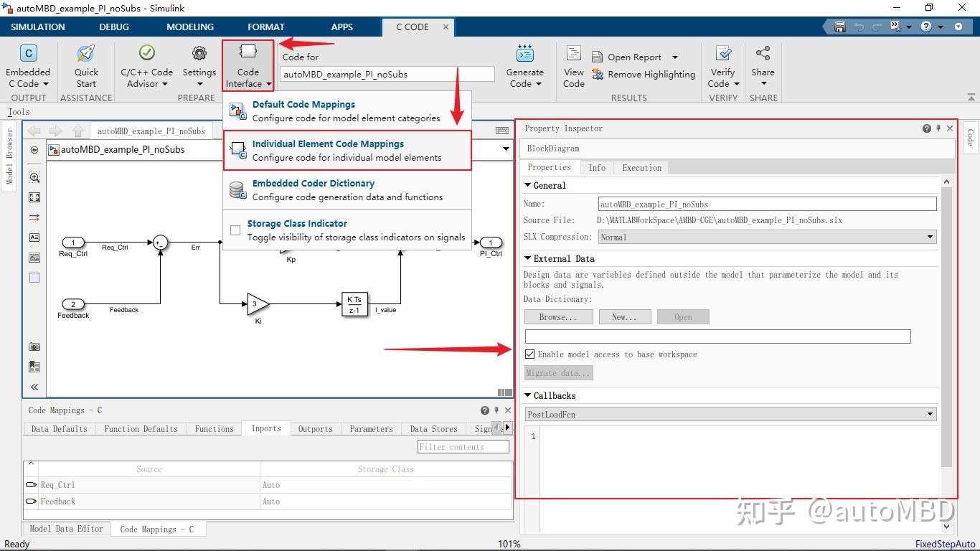This screenshot has height=551, width=980.
Task: Close the C CODE tab
Action: tap(446, 27)
